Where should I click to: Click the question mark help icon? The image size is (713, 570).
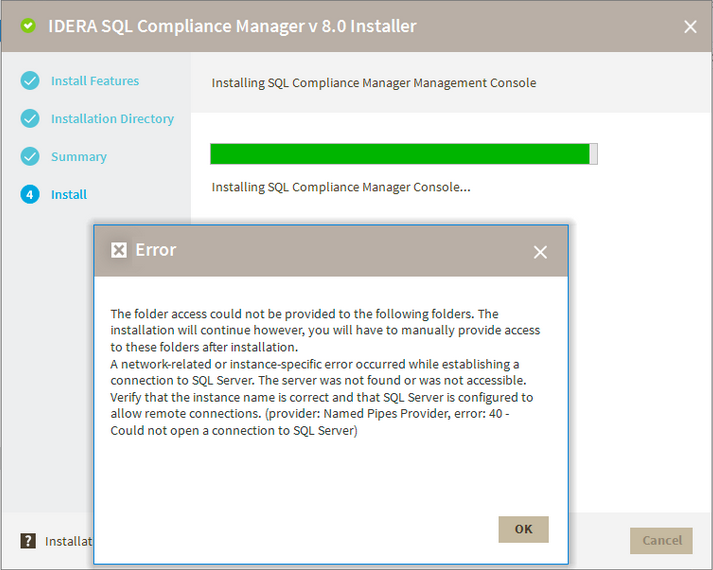[x=28, y=541]
